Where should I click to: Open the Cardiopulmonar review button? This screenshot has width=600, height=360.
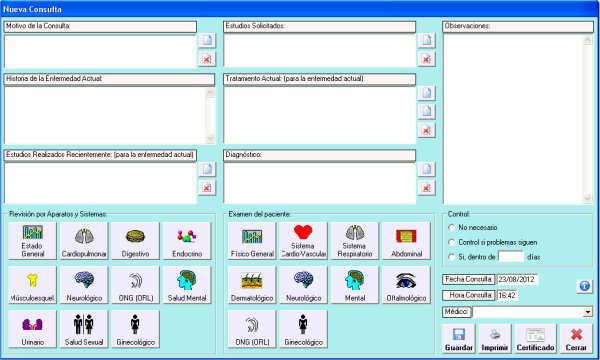(84, 241)
